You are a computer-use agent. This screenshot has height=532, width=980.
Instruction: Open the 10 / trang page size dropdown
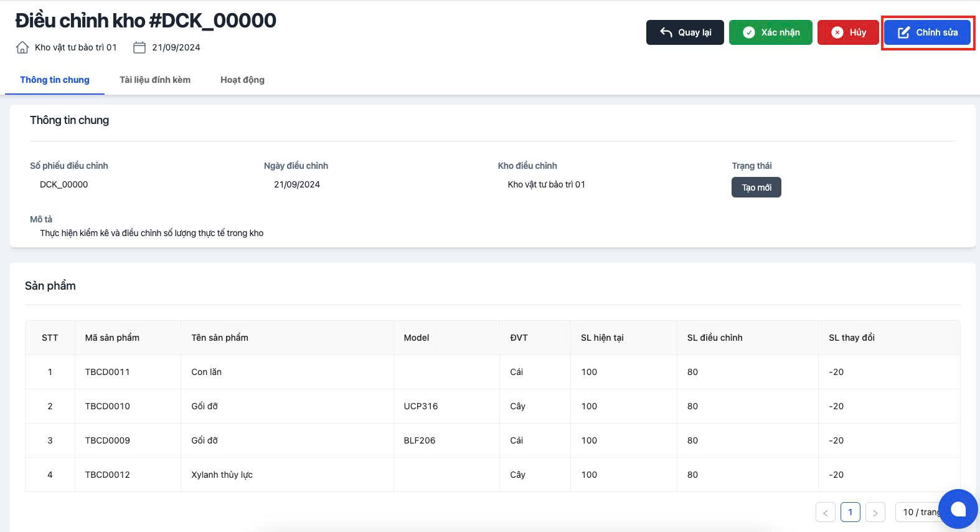[918, 512]
